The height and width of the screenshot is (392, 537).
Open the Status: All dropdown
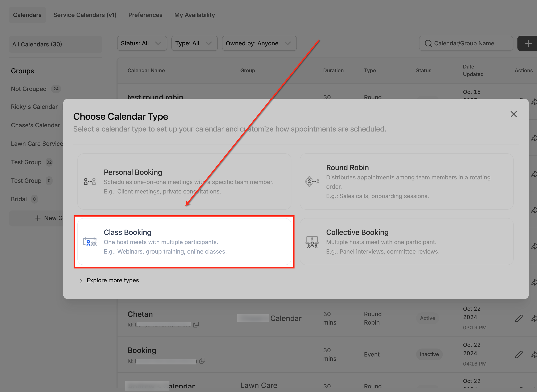point(142,43)
